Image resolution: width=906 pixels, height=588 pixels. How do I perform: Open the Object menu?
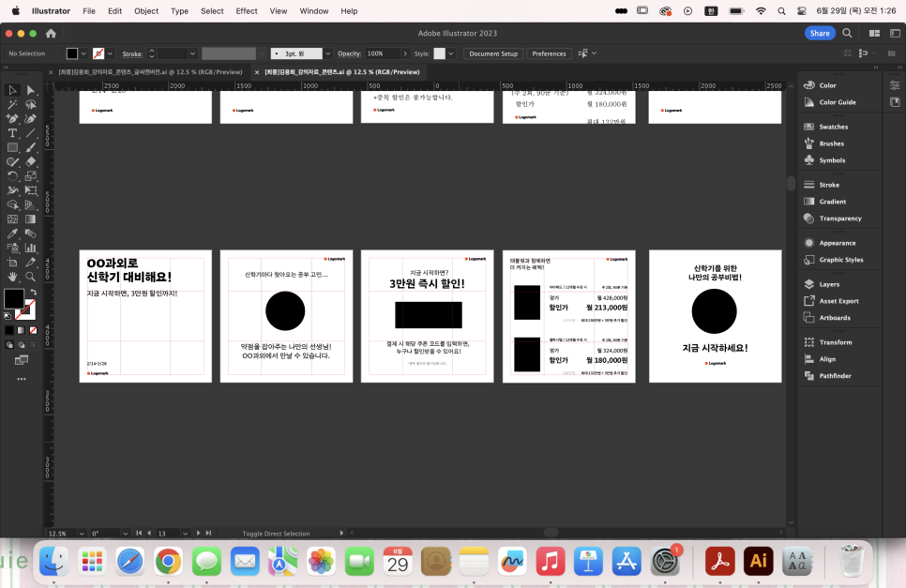coord(146,11)
